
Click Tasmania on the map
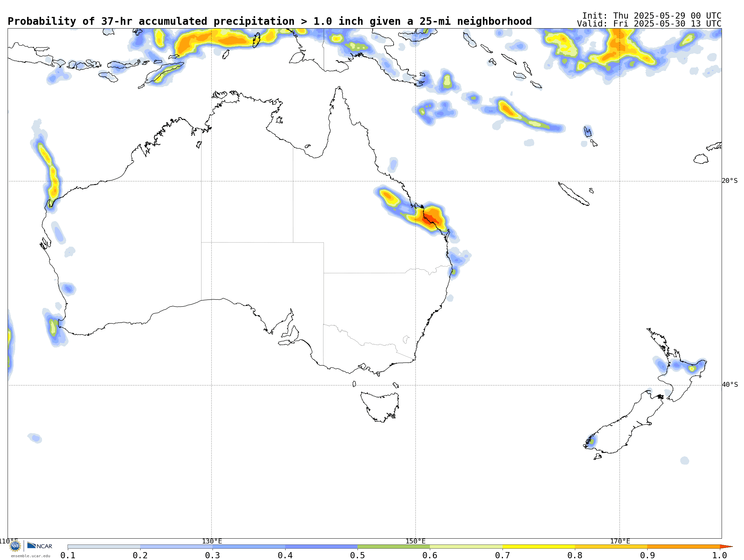point(381,406)
